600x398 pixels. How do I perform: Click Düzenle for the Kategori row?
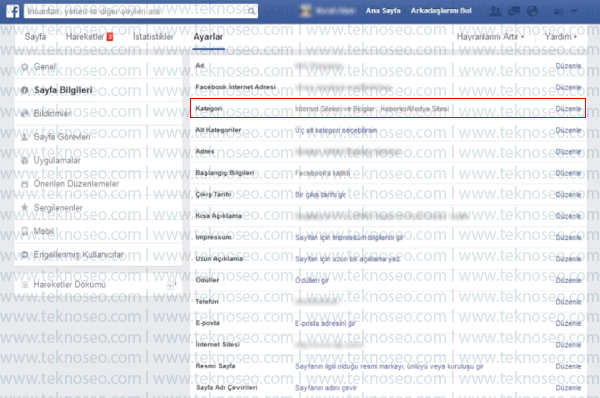pyautogui.click(x=568, y=109)
